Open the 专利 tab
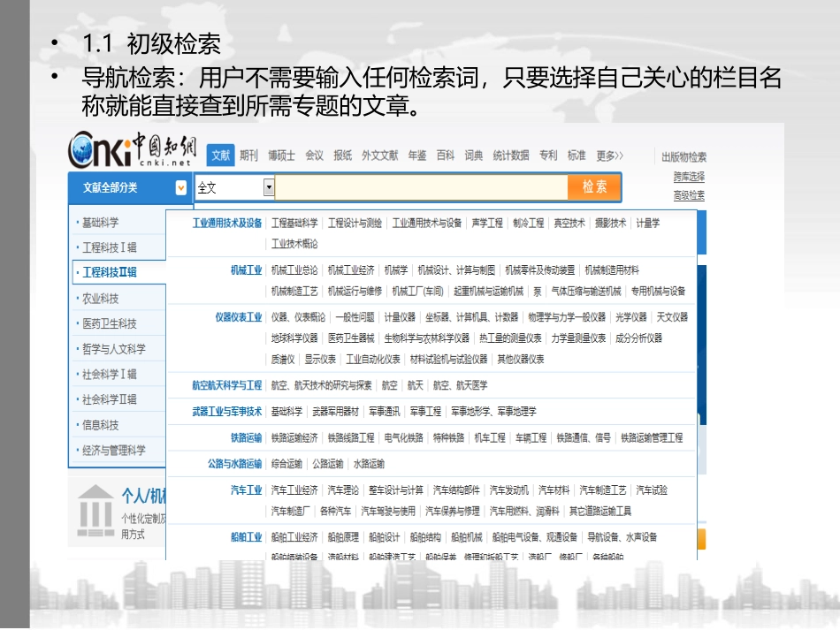The image size is (840, 630). click(x=548, y=156)
